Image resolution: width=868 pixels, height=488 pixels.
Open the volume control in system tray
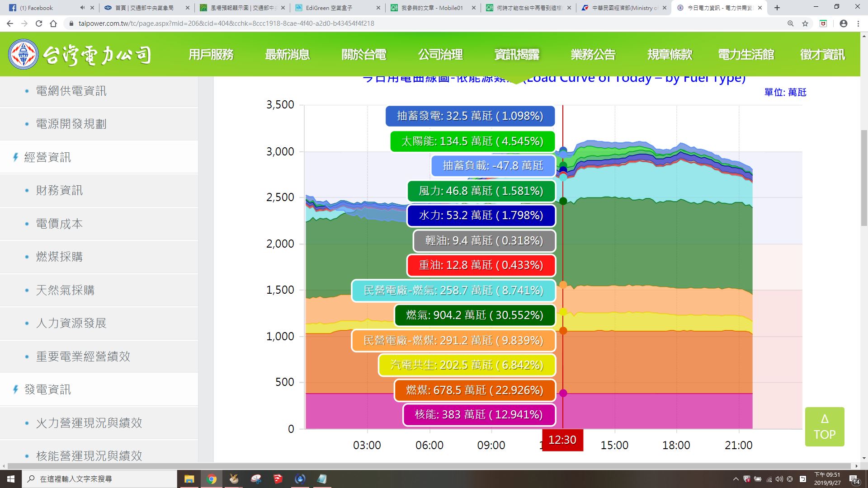pos(779,479)
